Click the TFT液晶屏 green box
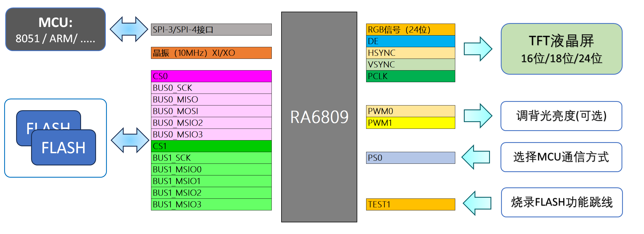This screenshot has width=644, height=234. [x=561, y=49]
